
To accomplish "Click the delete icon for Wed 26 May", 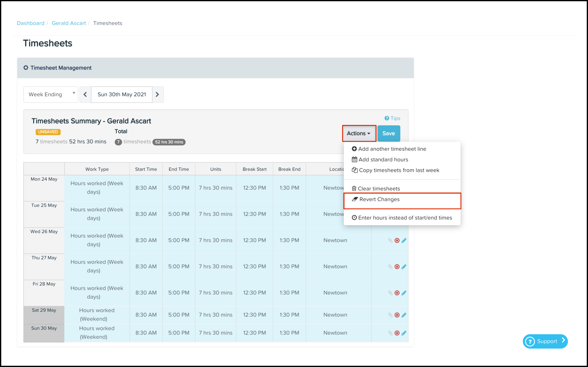I will 397,240.
